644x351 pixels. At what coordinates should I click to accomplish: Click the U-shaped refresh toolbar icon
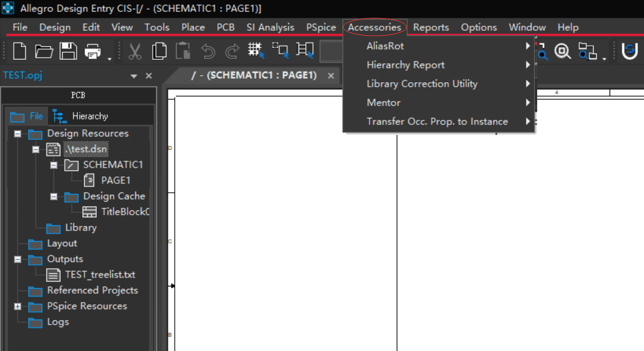[630, 51]
